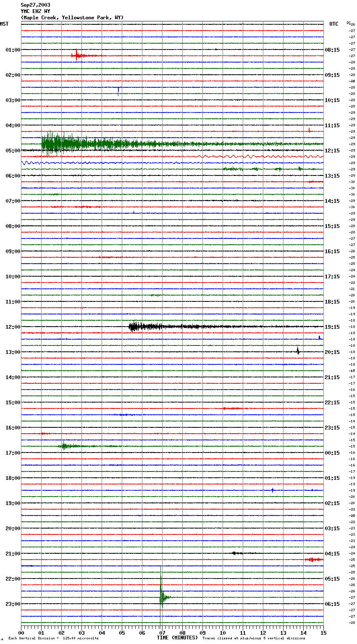This screenshot has width=357, height=644.
Task: Click '(Maple Creek, Yellowstone Park, WY)' location text
Action: coord(72,18)
